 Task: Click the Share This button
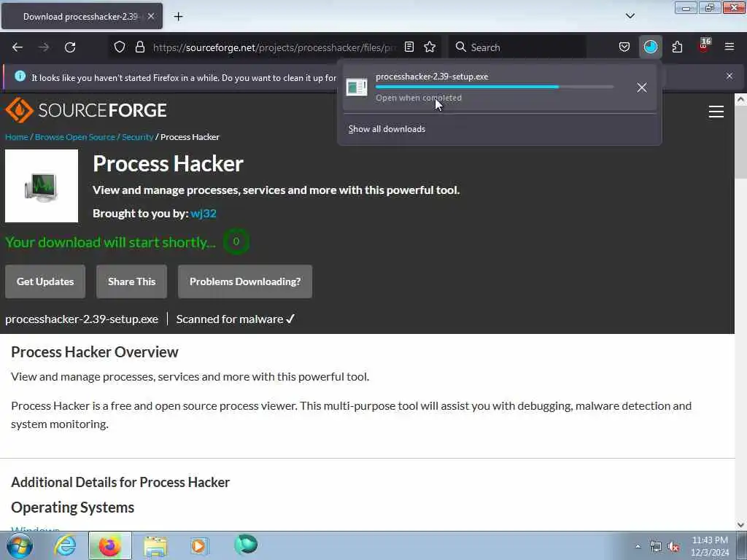coord(131,281)
